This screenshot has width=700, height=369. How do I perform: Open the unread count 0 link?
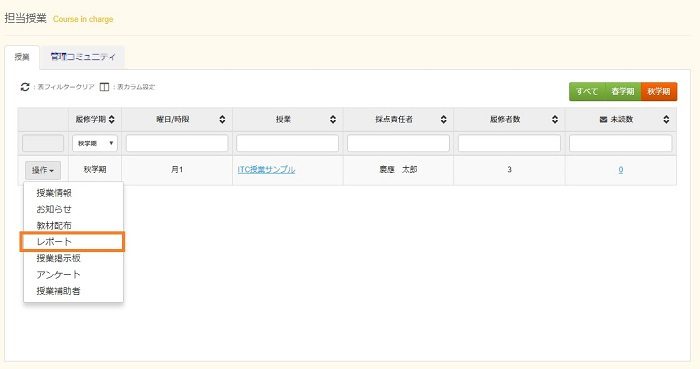point(621,170)
